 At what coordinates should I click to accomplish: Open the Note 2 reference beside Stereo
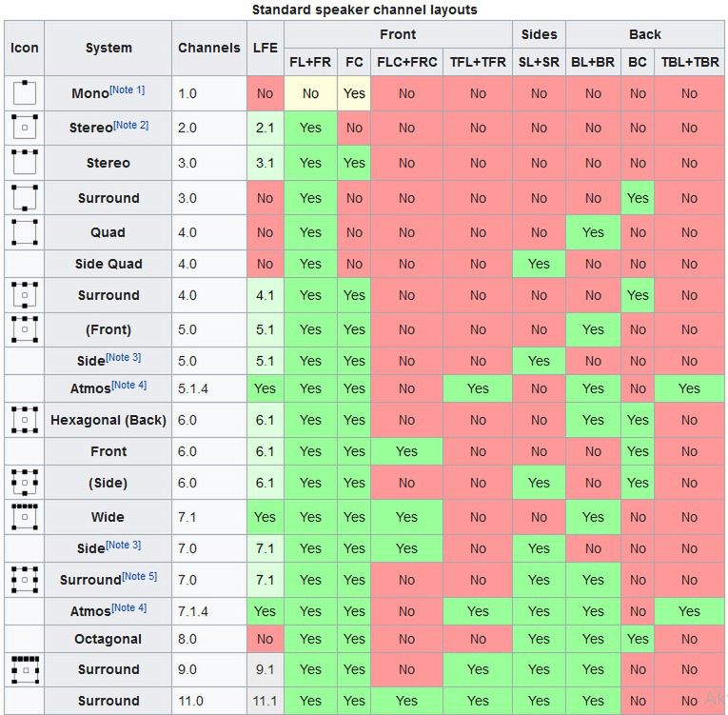tap(131, 125)
